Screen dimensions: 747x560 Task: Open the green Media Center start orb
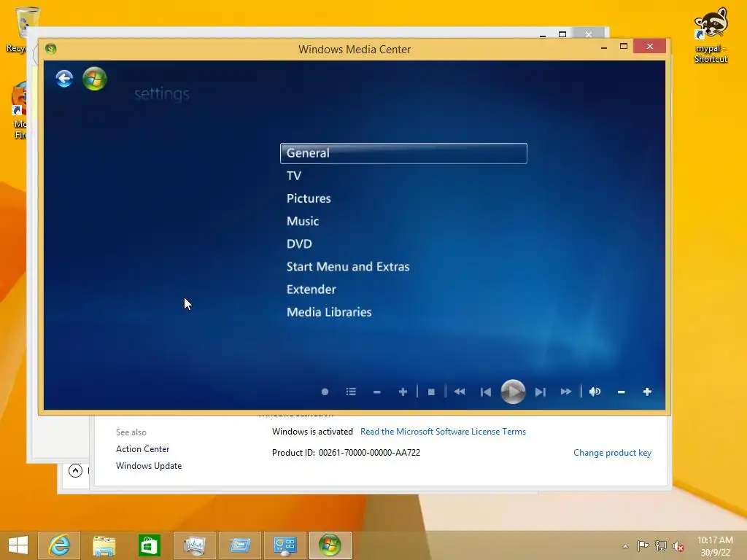94,79
